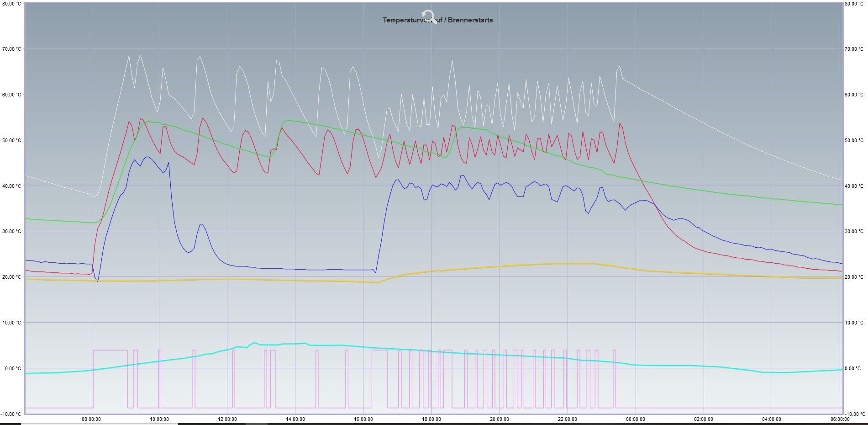This screenshot has width=868, height=425.
Task: Click the circular reset zoom arrow icon
Action: point(429,17)
